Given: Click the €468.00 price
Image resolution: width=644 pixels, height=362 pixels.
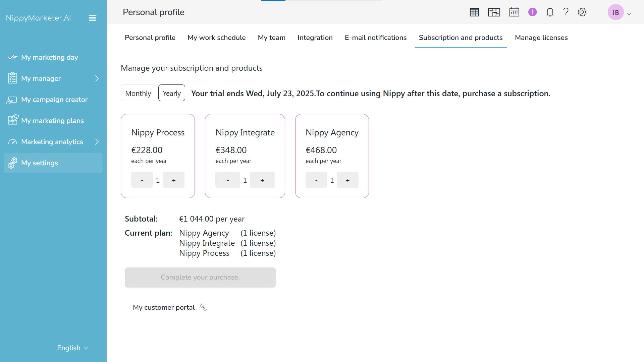Looking at the screenshot, I should [321, 150].
